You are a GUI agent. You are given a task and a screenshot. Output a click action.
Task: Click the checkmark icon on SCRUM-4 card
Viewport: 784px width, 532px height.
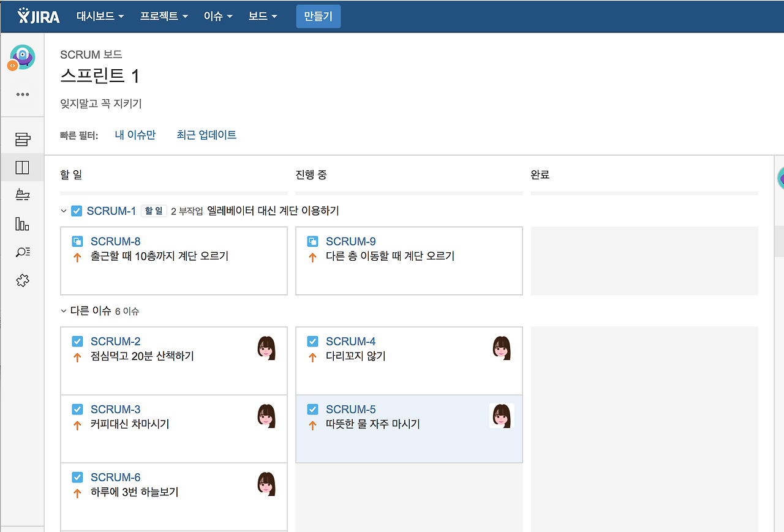312,341
